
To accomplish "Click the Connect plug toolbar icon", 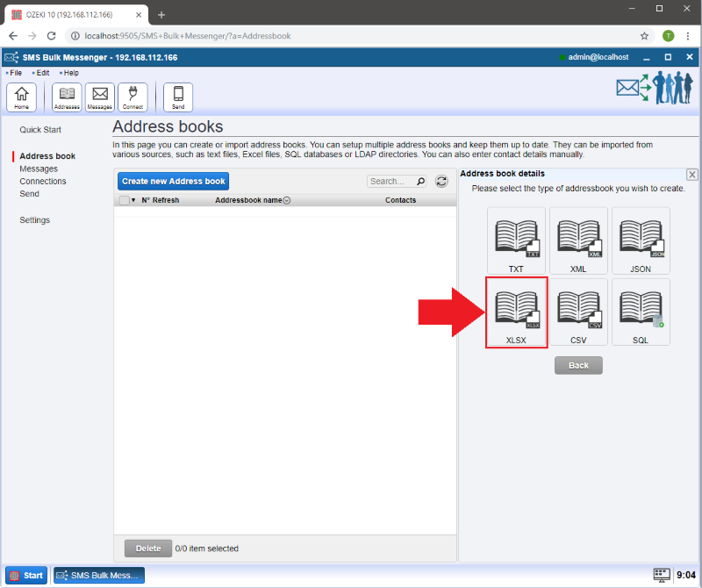I will tap(133, 97).
